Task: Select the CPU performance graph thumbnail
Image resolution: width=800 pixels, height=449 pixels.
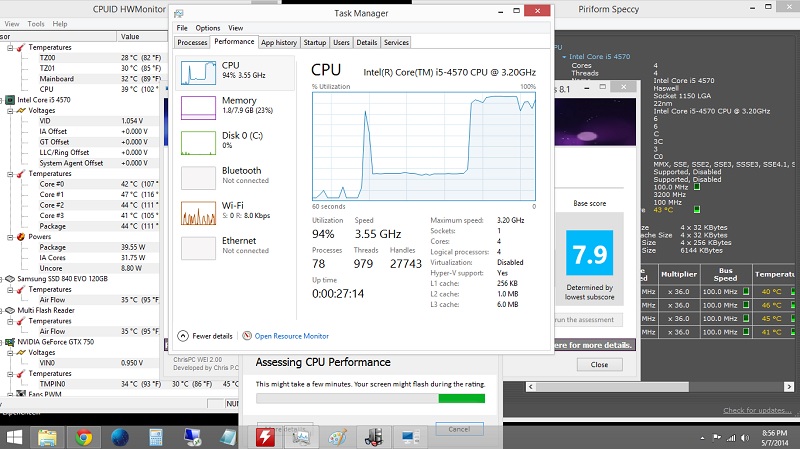Action: pos(198,73)
